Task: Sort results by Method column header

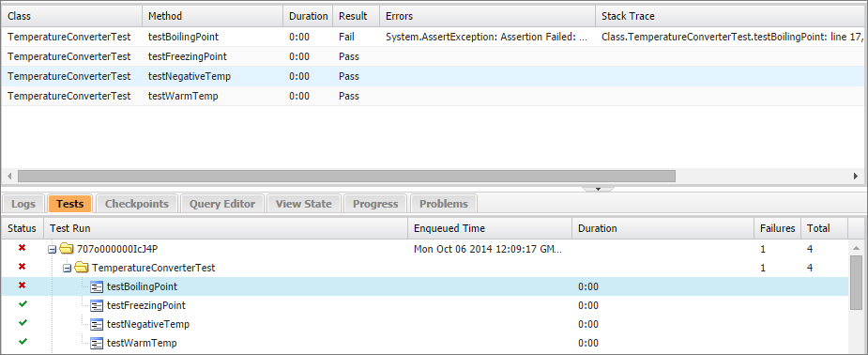Action: tap(213, 16)
